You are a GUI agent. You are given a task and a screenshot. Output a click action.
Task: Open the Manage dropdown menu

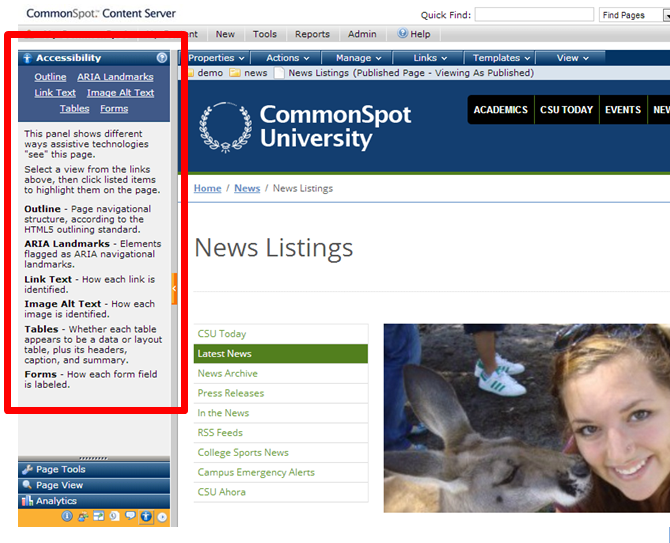358,58
